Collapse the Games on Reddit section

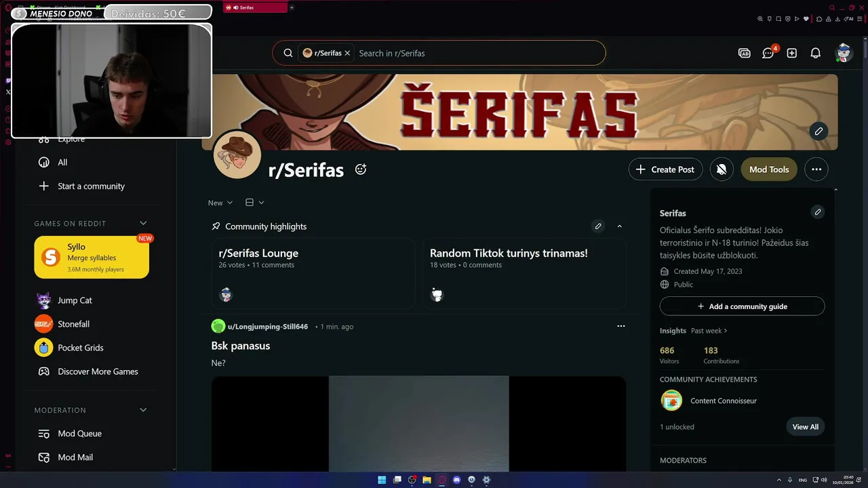pyautogui.click(x=143, y=224)
